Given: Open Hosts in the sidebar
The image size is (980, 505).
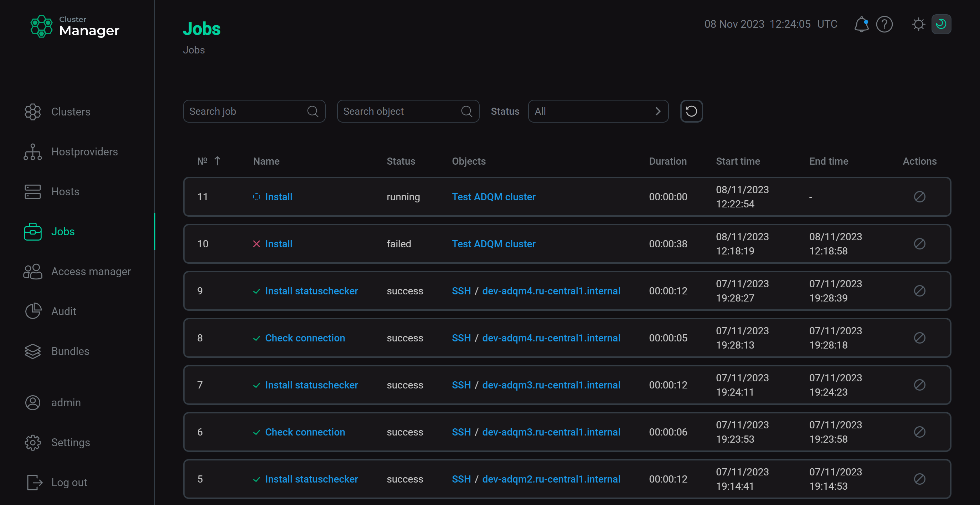Looking at the screenshot, I should [52, 191].
